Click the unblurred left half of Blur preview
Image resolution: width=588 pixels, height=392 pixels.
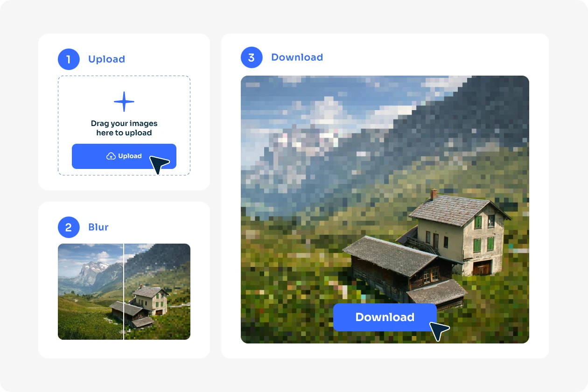click(x=91, y=292)
